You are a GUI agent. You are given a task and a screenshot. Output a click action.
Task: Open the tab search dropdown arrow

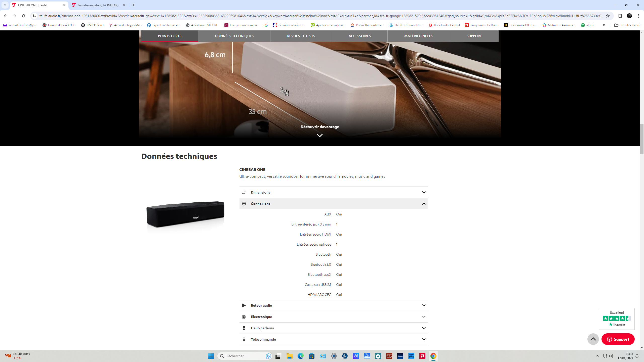tap(5, 5)
